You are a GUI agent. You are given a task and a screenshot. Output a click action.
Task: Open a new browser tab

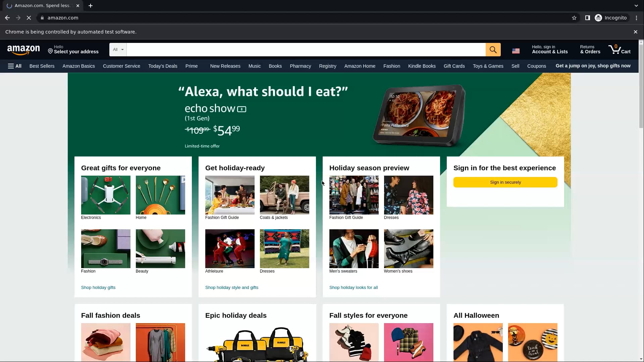[91, 6]
